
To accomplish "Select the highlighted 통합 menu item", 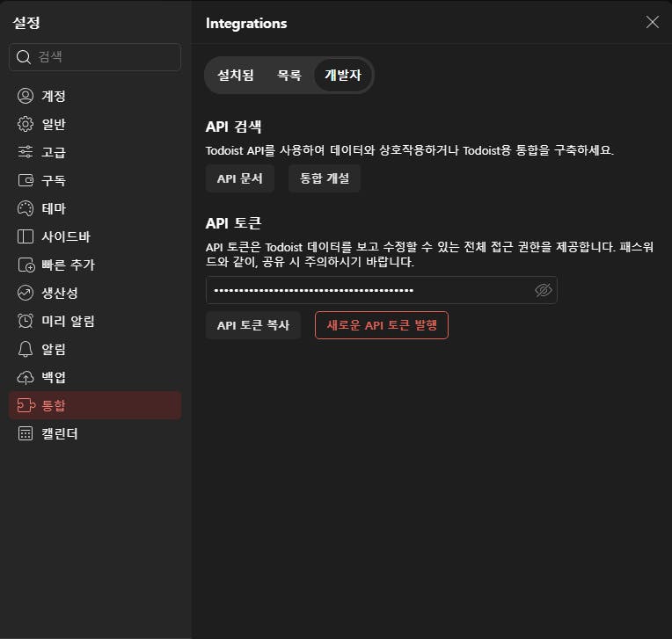I will tap(95, 405).
